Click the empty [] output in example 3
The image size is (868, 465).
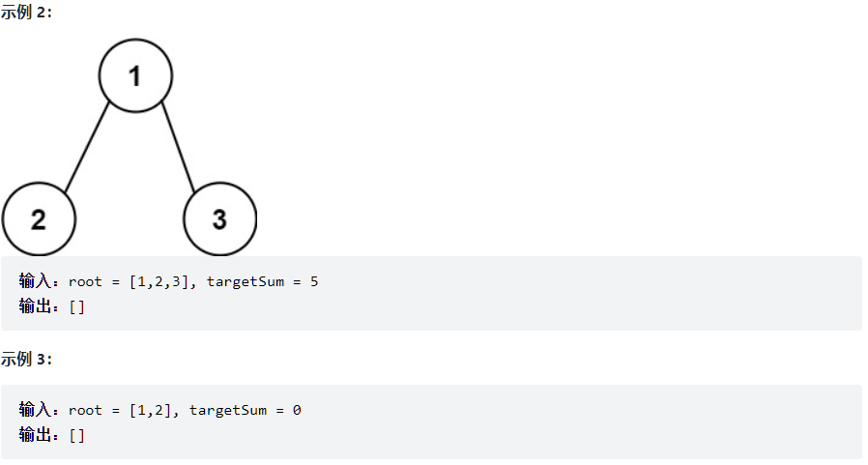click(x=77, y=436)
